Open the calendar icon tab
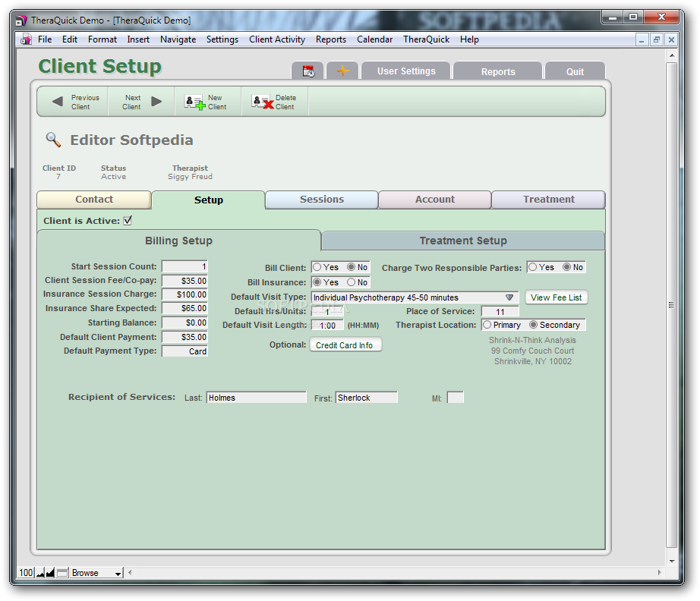Screen dimensions: 700x601 (307, 71)
